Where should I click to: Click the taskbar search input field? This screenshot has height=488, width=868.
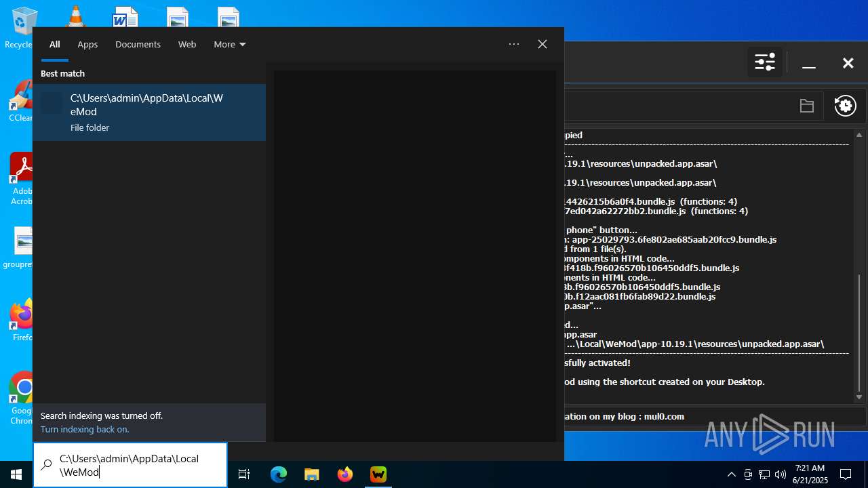[x=130, y=465]
